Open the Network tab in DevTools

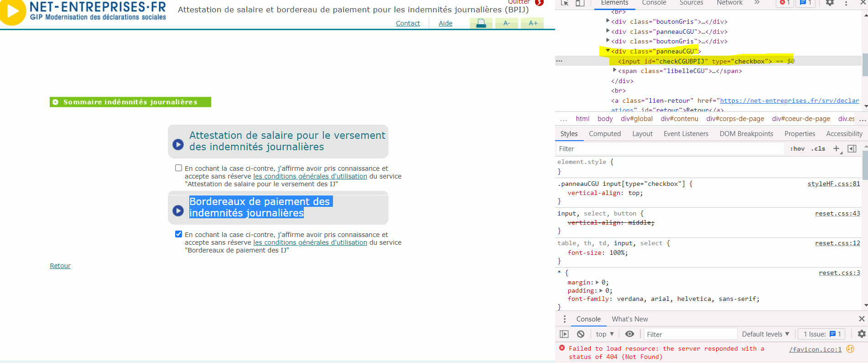tap(729, 3)
